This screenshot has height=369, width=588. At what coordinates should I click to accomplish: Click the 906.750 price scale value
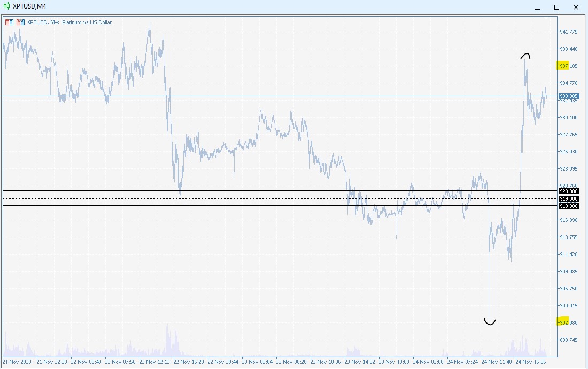tap(569, 288)
